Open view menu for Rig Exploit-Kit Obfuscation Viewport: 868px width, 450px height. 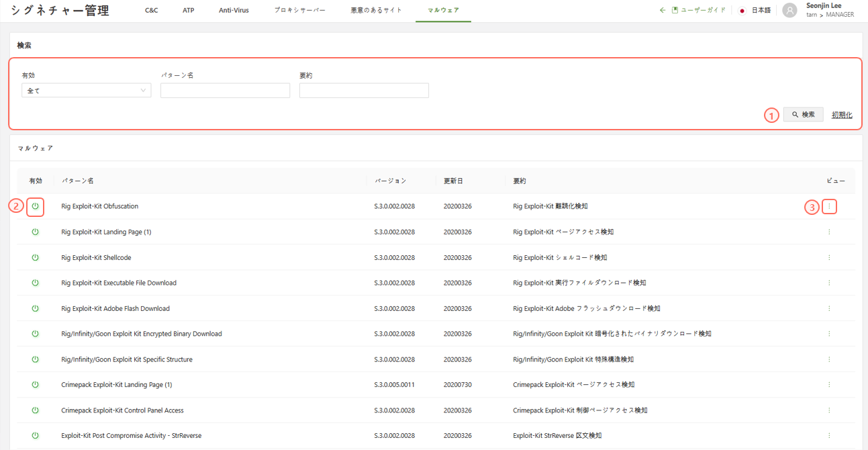click(x=829, y=207)
